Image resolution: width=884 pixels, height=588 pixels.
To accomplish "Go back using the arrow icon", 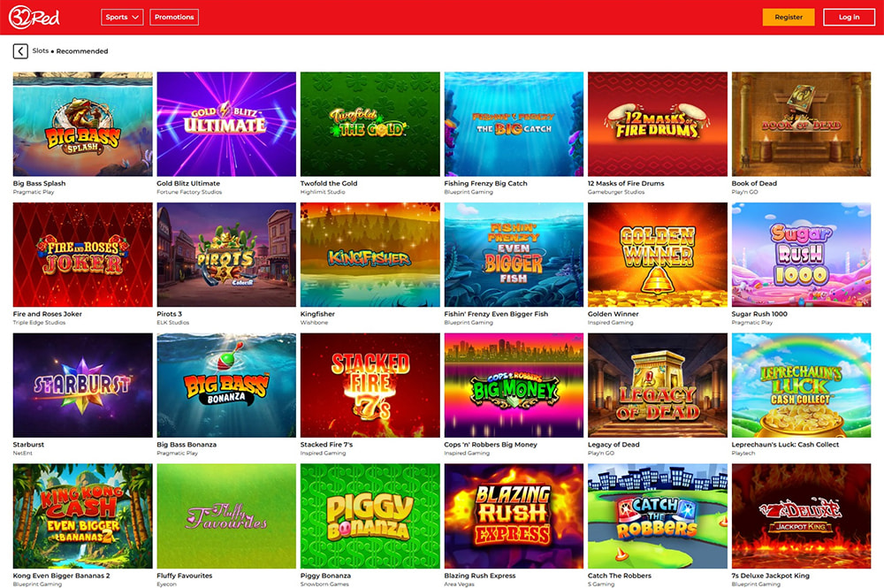I will click(x=20, y=51).
